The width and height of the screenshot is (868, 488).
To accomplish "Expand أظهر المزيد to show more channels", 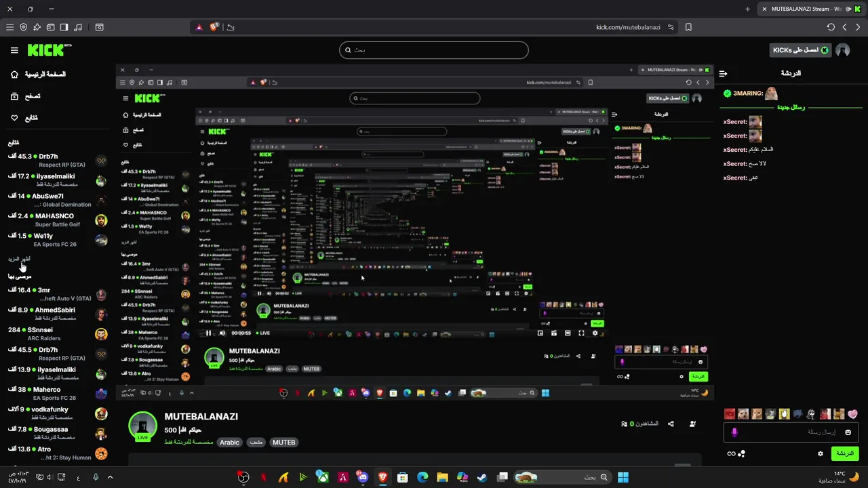I will [x=19, y=259].
